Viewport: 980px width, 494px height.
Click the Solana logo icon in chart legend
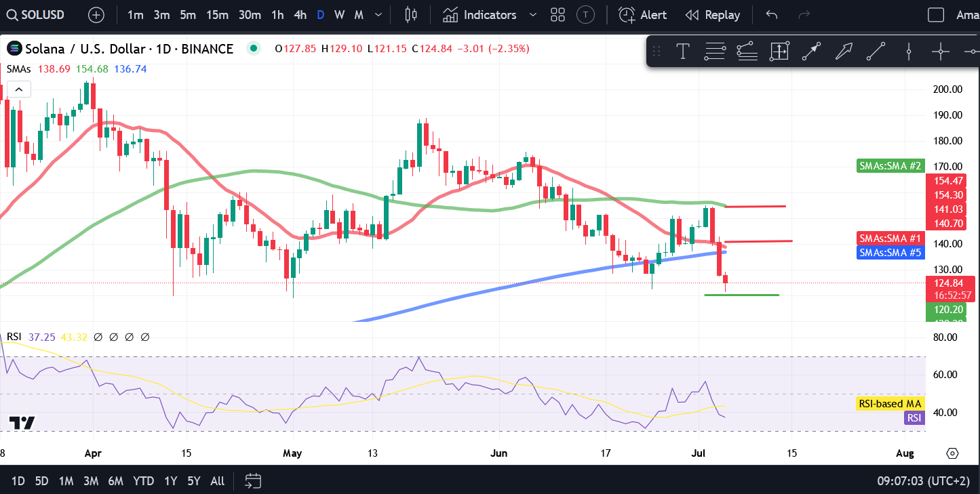pos(14,49)
